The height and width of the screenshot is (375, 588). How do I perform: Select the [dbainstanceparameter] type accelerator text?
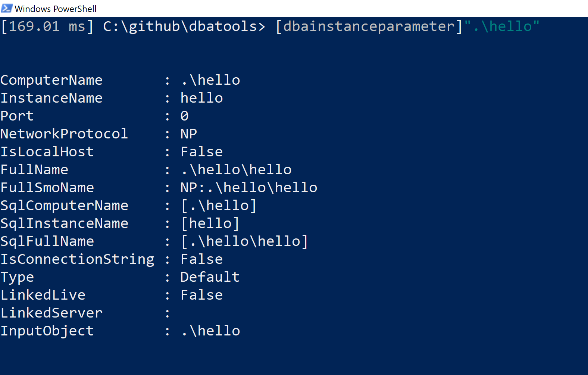[x=367, y=26]
